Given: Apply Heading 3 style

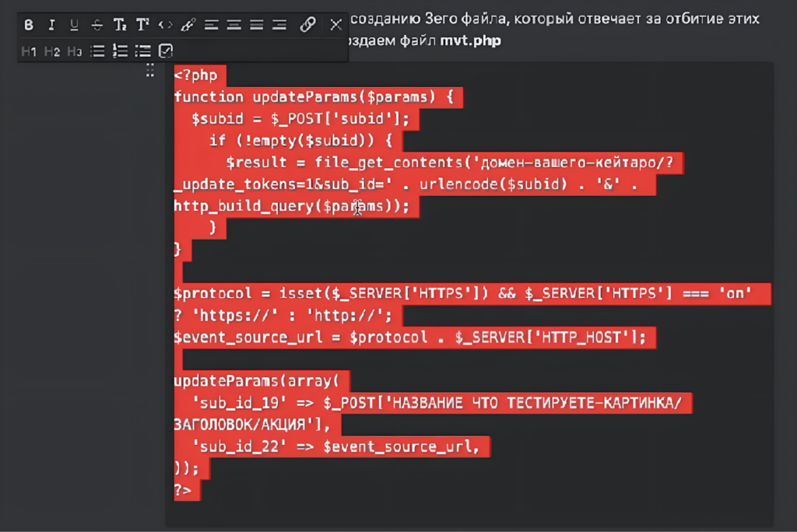Looking at the screenshot, I should (74, 51).
